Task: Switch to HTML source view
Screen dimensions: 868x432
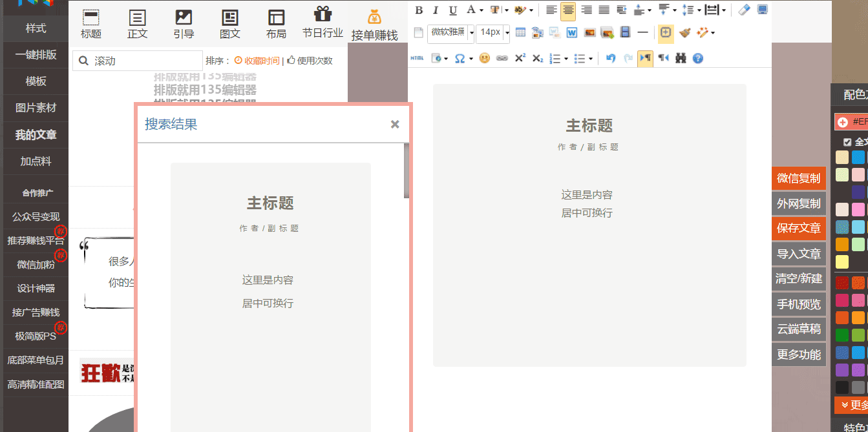Action: click(x=417, y=58)
